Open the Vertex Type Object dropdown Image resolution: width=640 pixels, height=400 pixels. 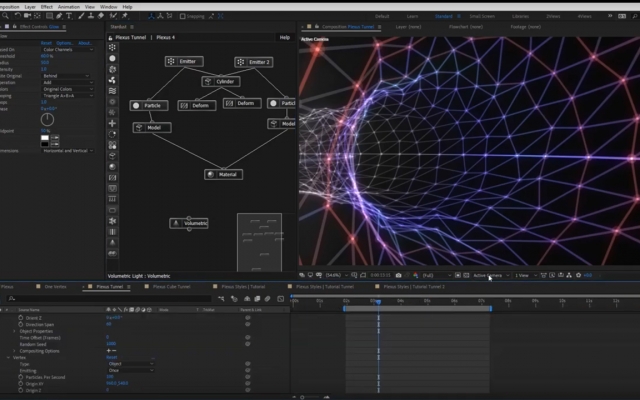click(x=131, y=364)
